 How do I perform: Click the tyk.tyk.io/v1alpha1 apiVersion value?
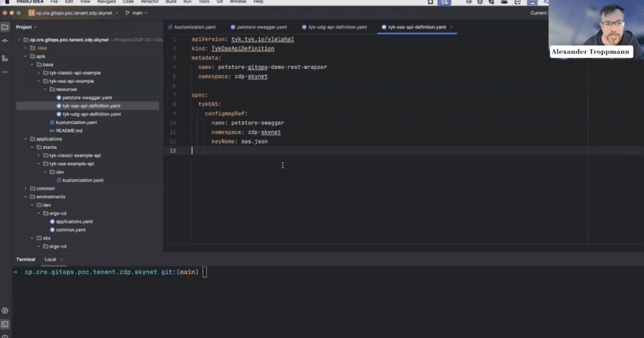[263, 39]
